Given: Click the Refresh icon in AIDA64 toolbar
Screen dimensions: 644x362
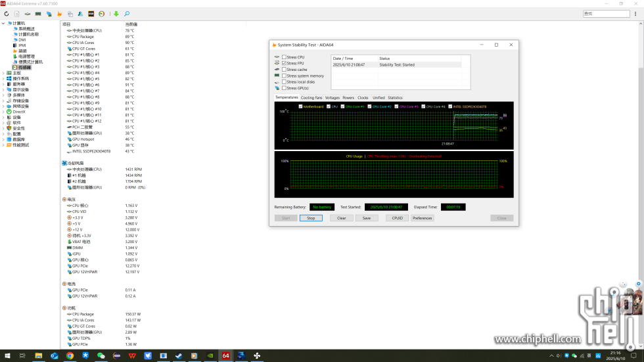Looking at the screenshot, I should (6, 14).
